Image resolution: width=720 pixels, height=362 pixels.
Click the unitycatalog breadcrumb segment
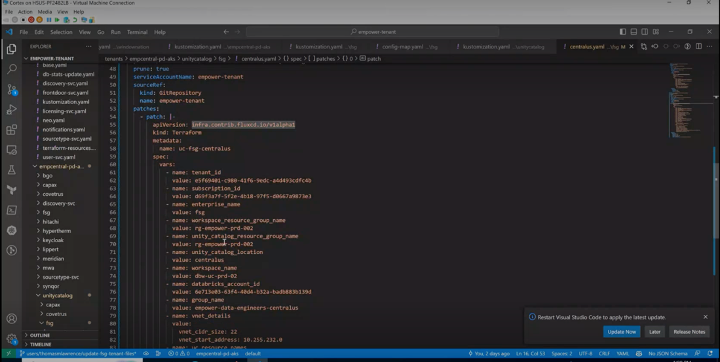point(197,58)
